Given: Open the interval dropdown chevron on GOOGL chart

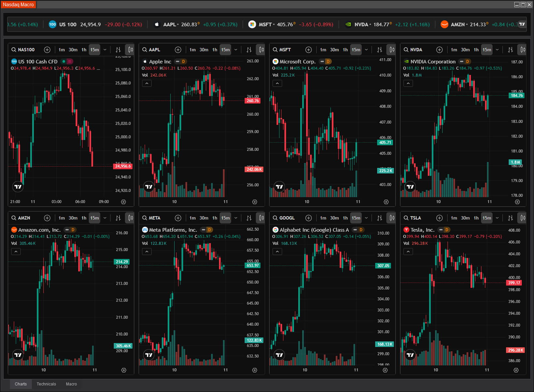Looking at the screenshot, I should pos(367,218).
